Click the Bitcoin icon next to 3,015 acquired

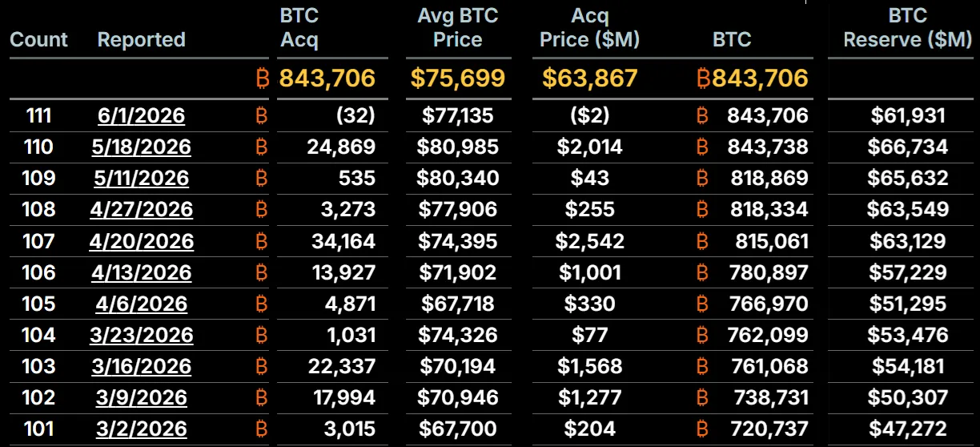[x=261, y=429]
